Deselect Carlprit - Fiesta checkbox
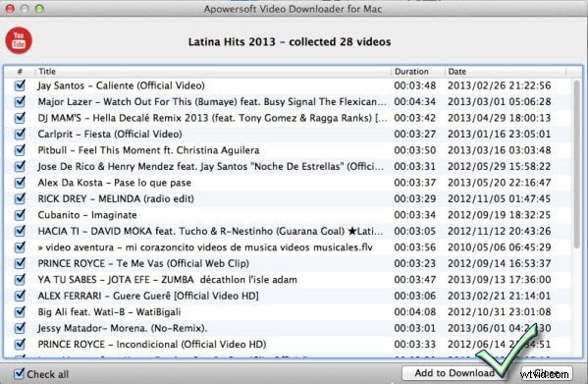Screen dimensions: 588x384 coord(20,134)
